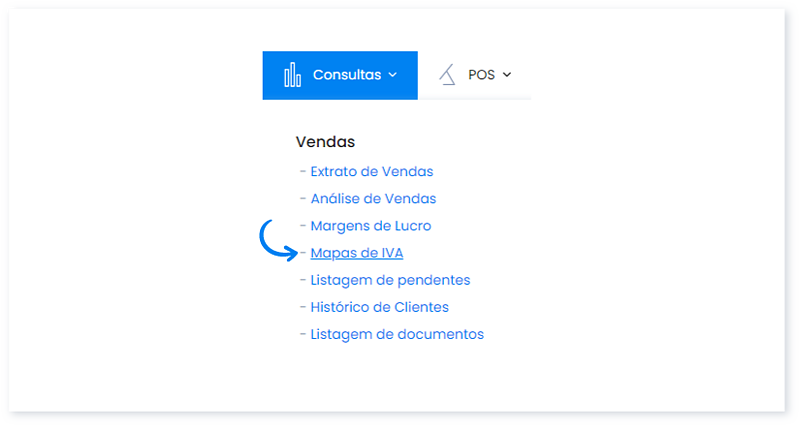Image resolution: width=800 pixels, height=426 pixels.
Task: View Listagem de pendentes
Action: click(x=390, y=280)
